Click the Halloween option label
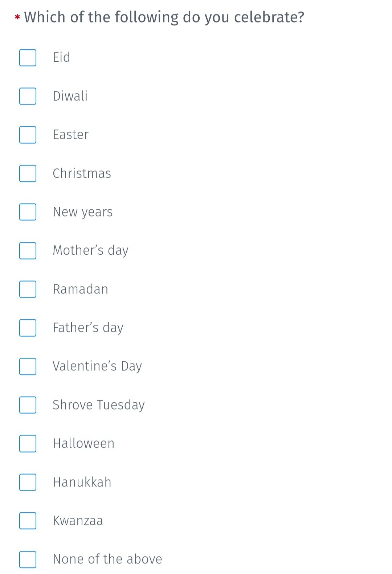Image resolution: width=392 pixels, height=574 pixels. click(83, 443)
